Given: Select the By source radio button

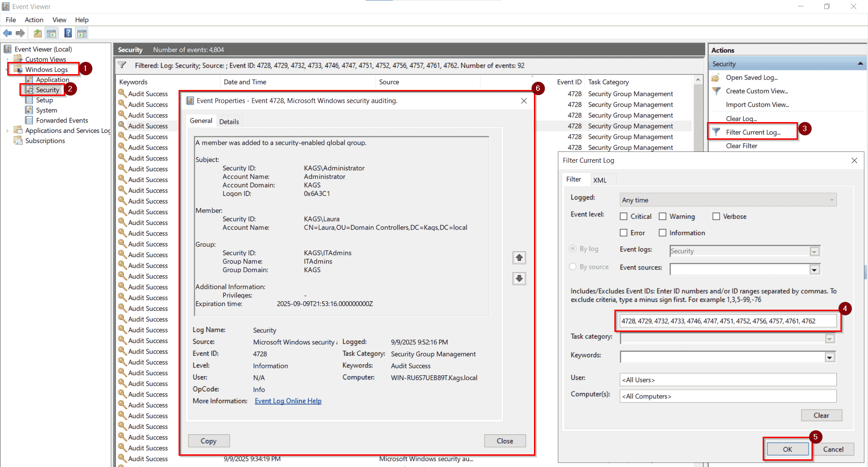Looking at the screenshot, I should click(572, 267).
